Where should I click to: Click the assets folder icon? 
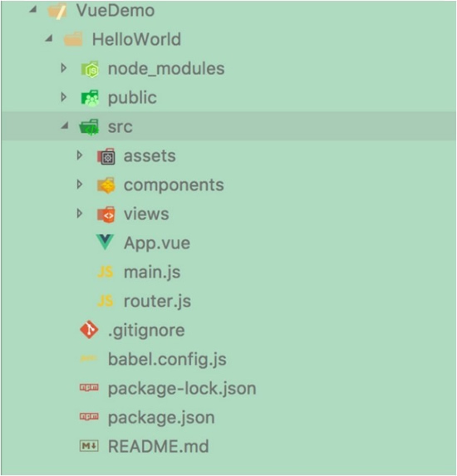pyautogui.click(x=106, y=156)
